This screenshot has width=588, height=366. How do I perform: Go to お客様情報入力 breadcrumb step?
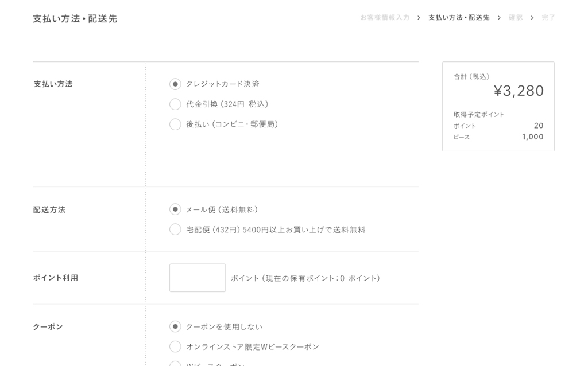coord(385,18)
